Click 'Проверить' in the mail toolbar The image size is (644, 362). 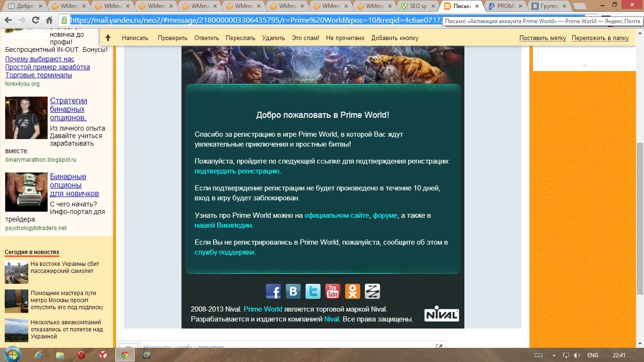click(173, 38)
